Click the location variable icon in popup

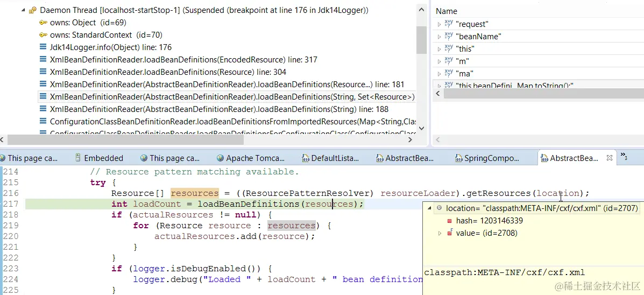click(x=439, y=208)
